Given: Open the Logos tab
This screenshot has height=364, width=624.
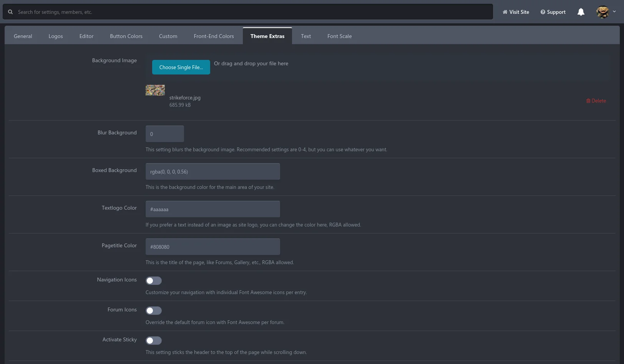Looking at the screenshot, I should click(56, 36).
